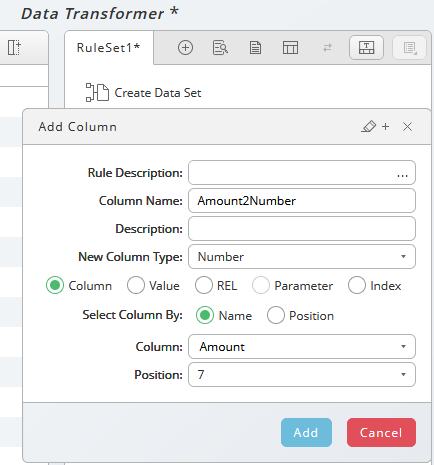Click the swap arrows toolbar icon
Viewport: 434px width, 465px height.
coord(327,48)
